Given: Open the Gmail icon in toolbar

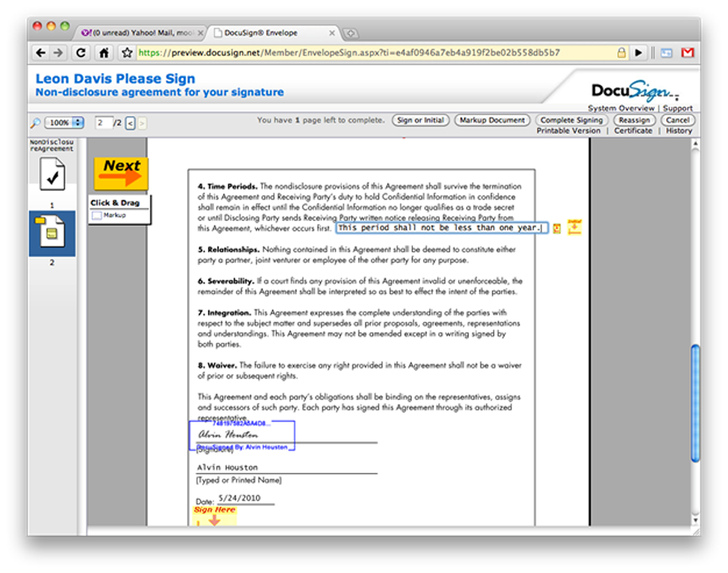Looking at the screenshot, I should point(687,53).
